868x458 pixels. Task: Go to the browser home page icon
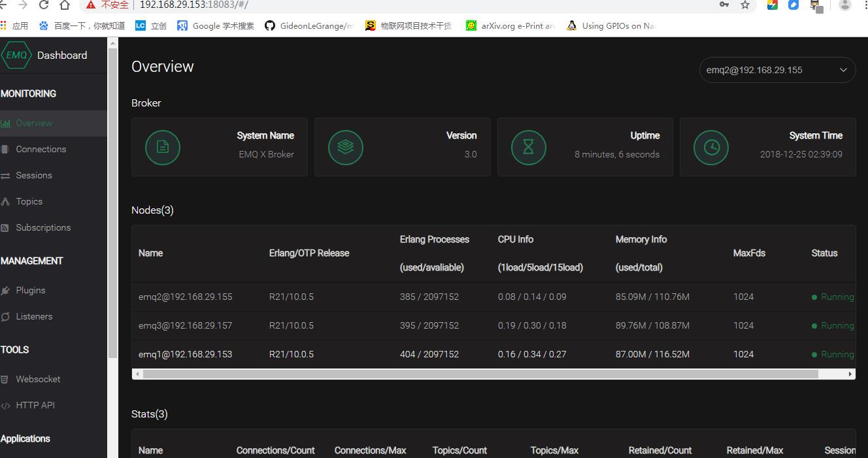pos(65,5)
